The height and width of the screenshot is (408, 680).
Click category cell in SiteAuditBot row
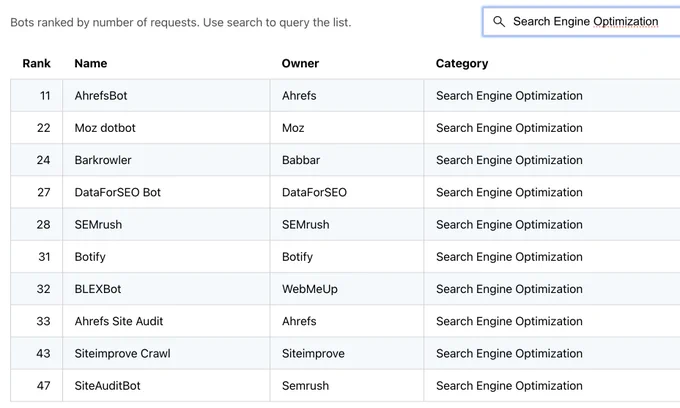tap(552, 385)
